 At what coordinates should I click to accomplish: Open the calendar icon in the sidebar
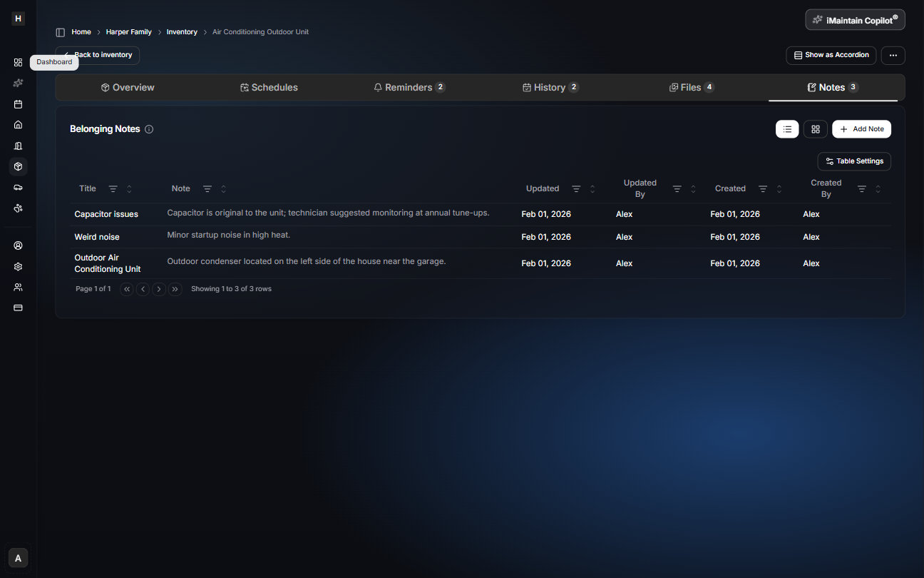point(19,104)
